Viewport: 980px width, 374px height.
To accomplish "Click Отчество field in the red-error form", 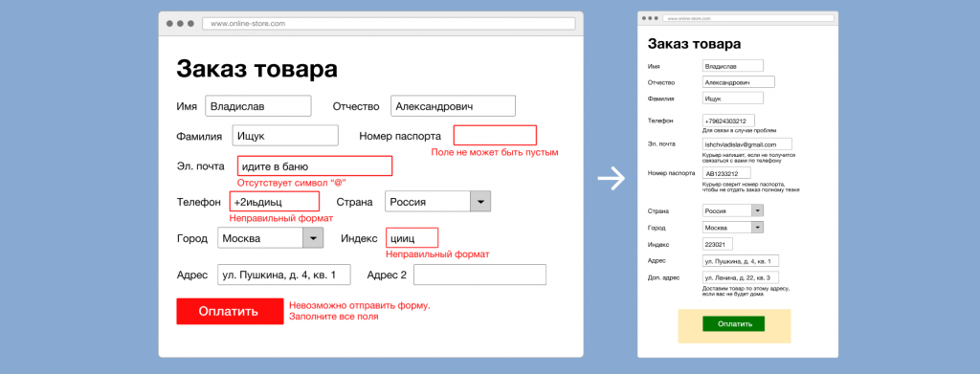I will 453,105.
